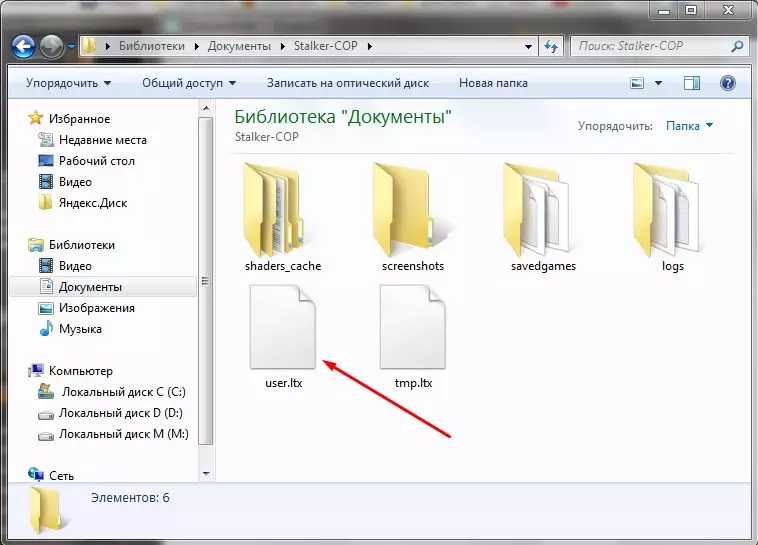Select Документы in the address path

pos(239,46)
